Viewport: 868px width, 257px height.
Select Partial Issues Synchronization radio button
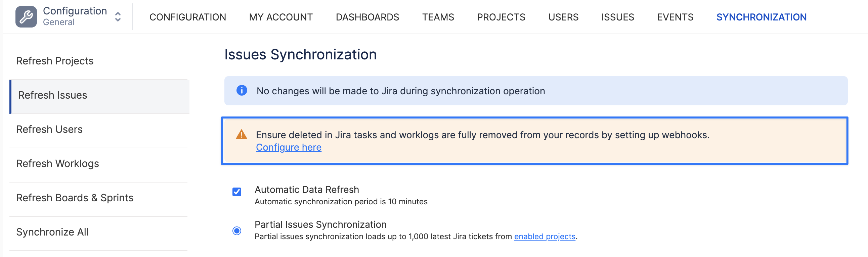(x=237, y=231)
